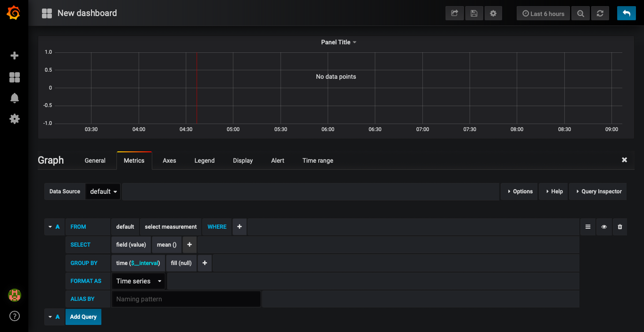The image size is (644, 332).
Task: Click the Add Query button
Action: point(83,317)
